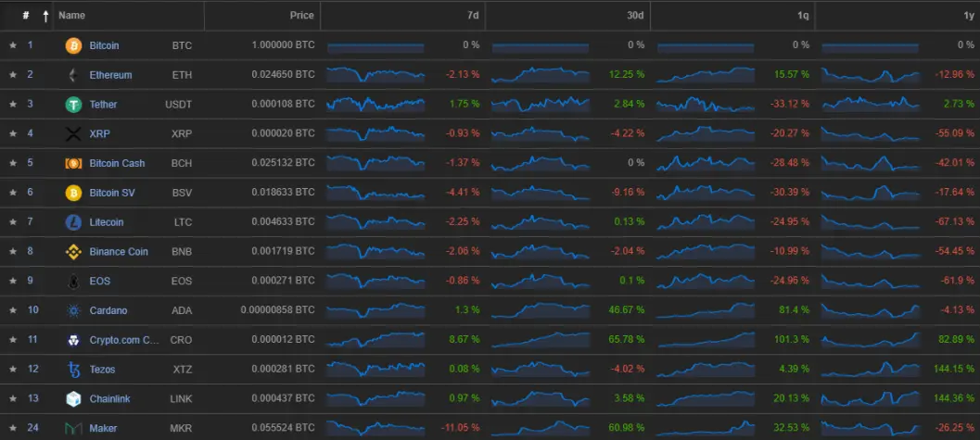The height and width of the screenshot is (440, 980).
Task: Open the Bitcoin SV coin link
Action: coord(112,193)
